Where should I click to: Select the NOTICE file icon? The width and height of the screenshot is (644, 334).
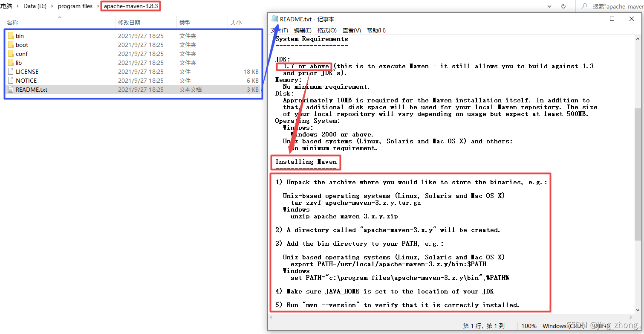(x=11, y=81)
